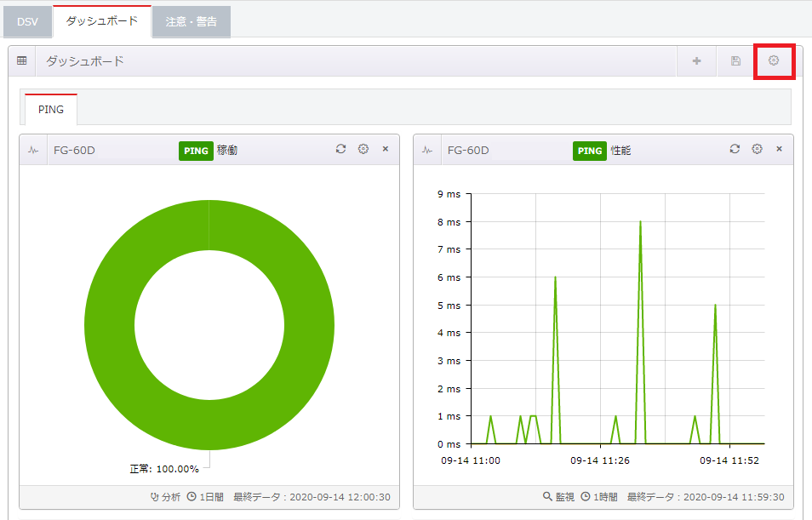
Task: Click pulse icon on the 性能 widget
Action: click(427, 151)
